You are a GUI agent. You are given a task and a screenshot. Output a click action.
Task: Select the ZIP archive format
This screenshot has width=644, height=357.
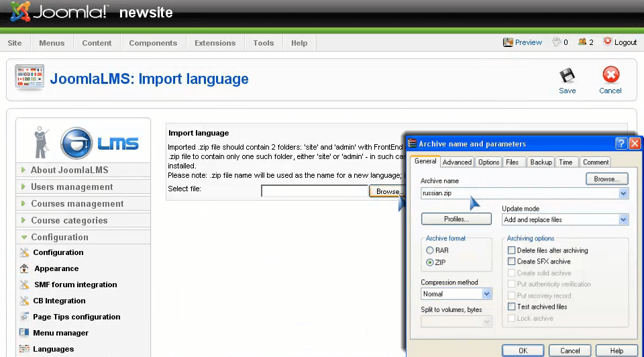[429, 262]
